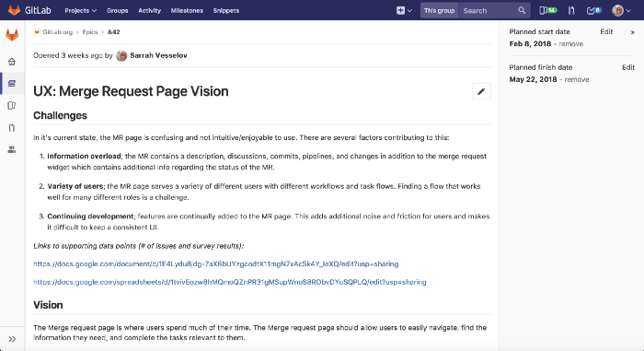644x351 pixels.
Task: Click the bold text Information overload
Action: tap(84, 157)
